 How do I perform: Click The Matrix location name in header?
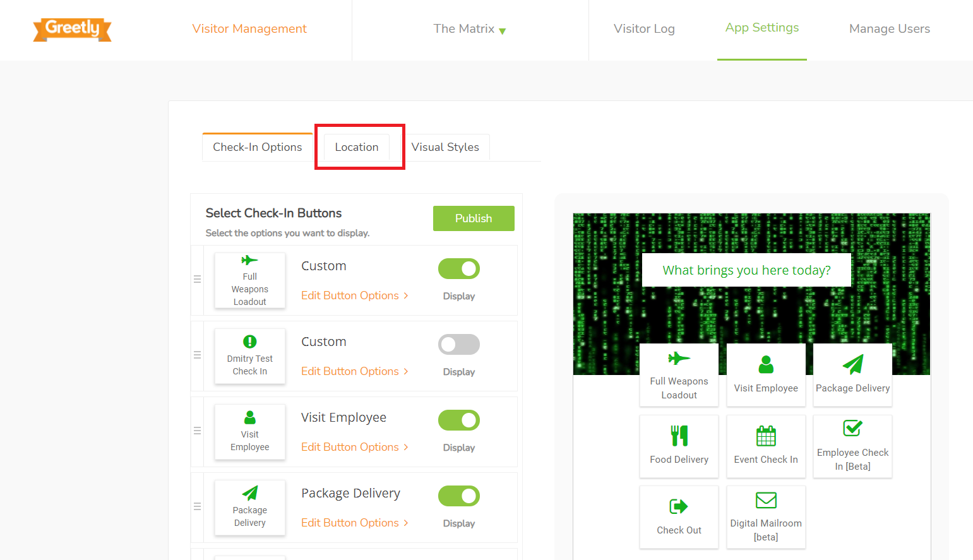coord(464,28)
